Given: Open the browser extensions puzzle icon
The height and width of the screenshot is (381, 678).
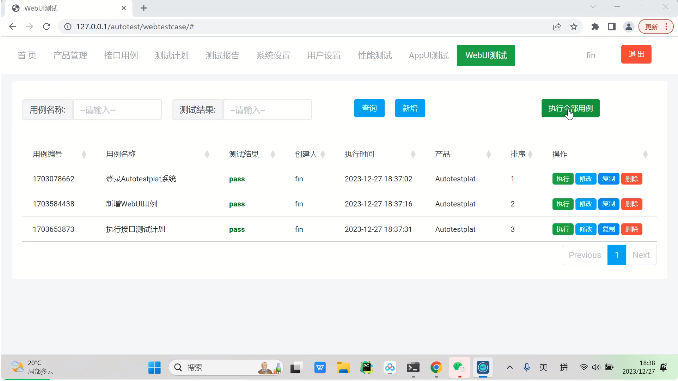Looking at the screenshot, I should point(595,27).
